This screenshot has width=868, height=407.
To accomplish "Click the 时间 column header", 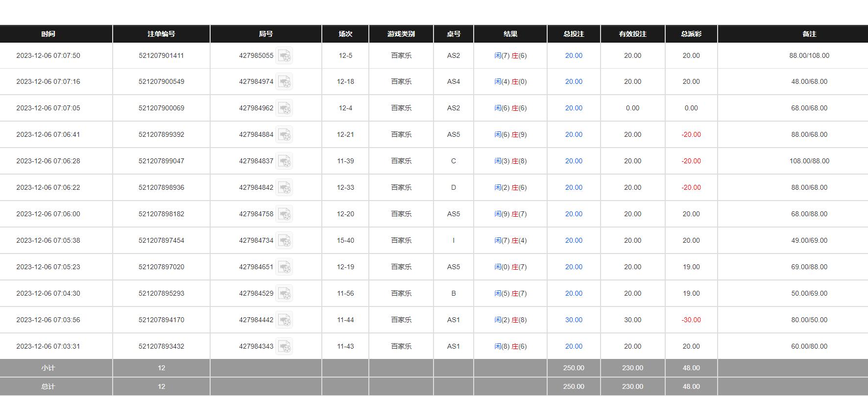I will (48, 34).
